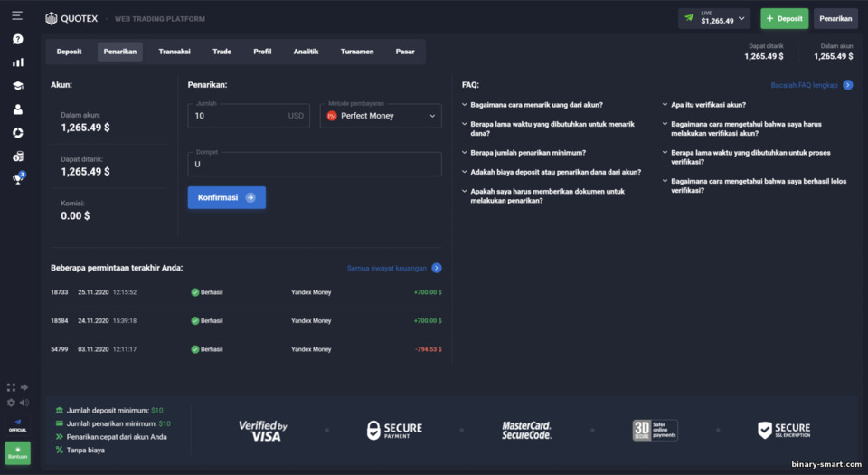Open the settings gear icon
Viewport: 868px width, 475px height.
click(x=11, y=403)
